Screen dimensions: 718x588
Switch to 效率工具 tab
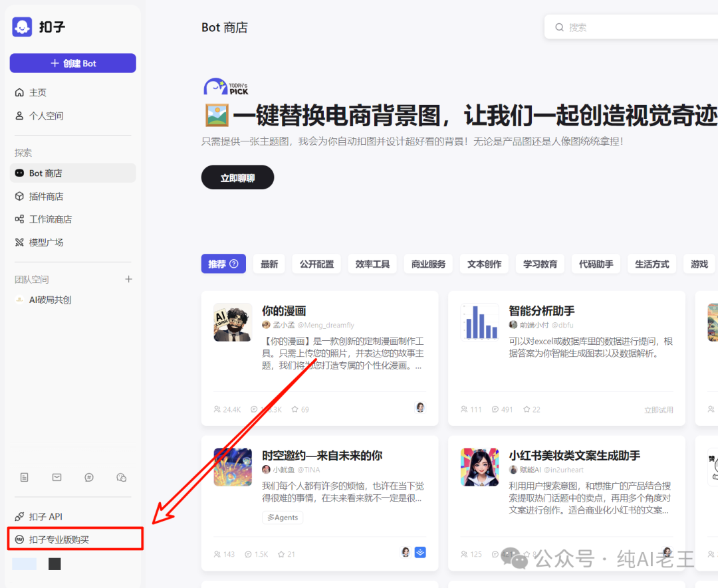point(373,264)
